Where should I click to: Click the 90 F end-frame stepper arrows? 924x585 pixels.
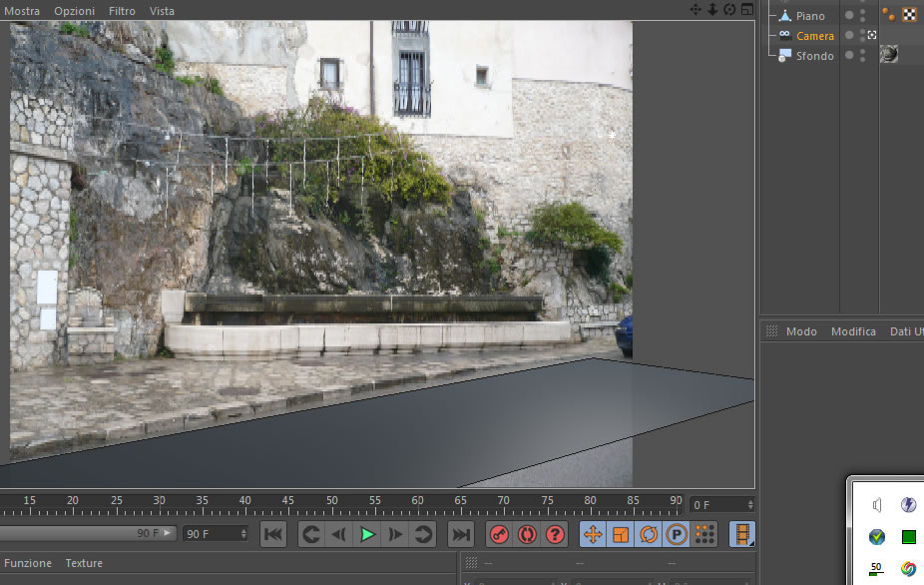click(x=243, y=534)
